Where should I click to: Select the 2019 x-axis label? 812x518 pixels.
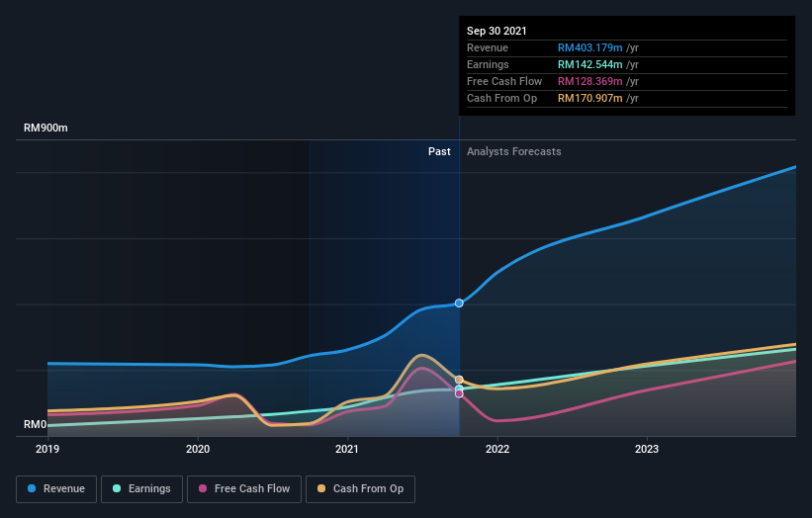(x=47, y=449)
